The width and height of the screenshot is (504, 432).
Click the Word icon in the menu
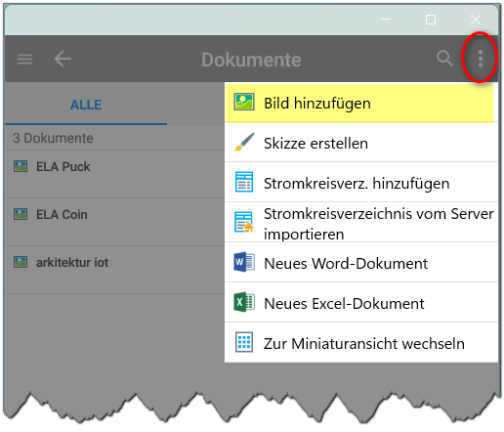(244, 262)
